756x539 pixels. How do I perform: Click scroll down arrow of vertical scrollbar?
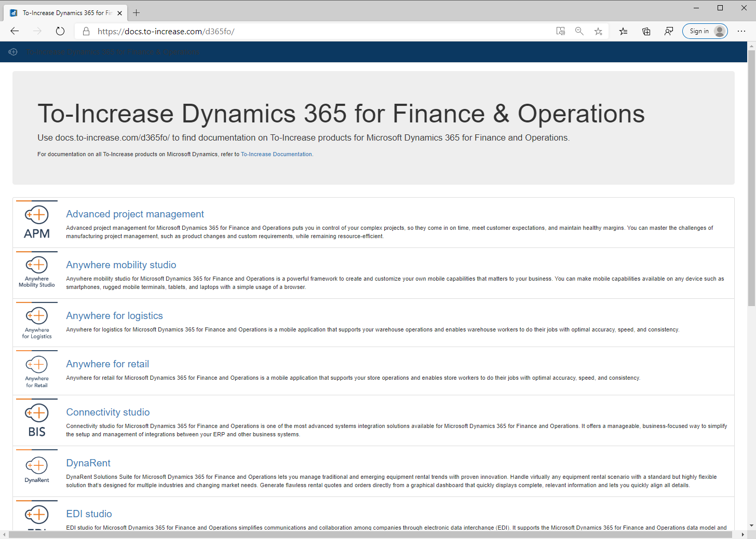pyautogui.click(x=751, y=525)
